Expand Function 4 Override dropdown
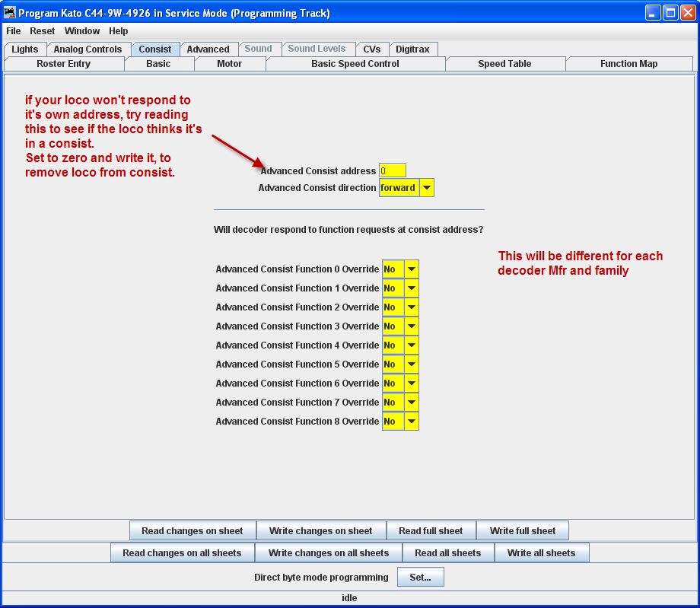This screenshot has height=608, width=700. point(411,345)
